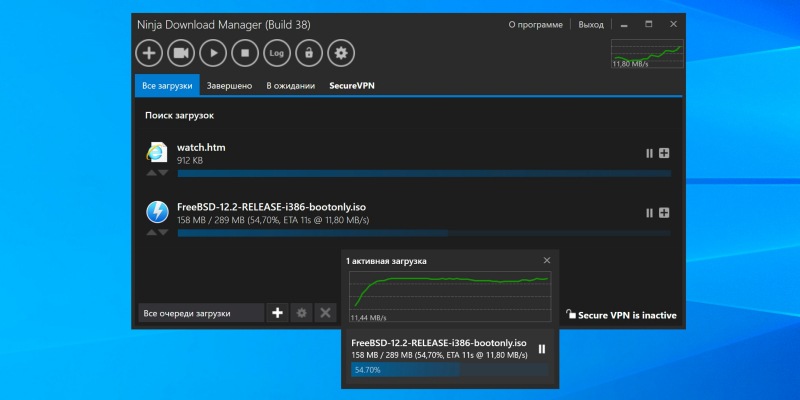
Task: Click watch.htm progress bar
Action: tap(424, 173)
